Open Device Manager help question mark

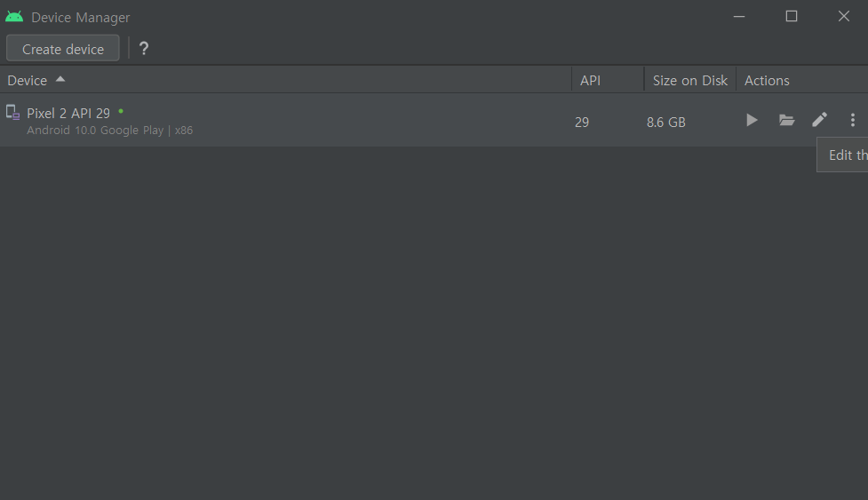(144, 49)
